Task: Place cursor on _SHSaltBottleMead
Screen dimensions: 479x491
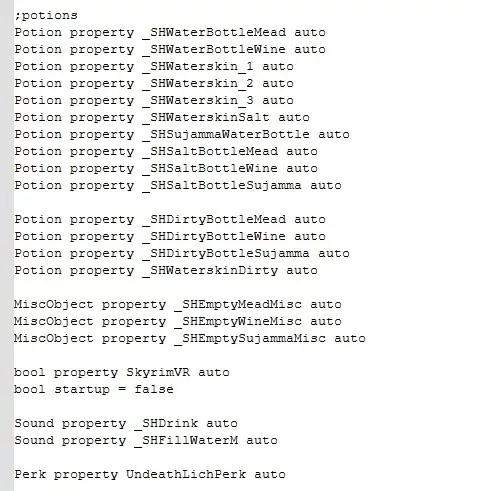Action: [210, 152]
